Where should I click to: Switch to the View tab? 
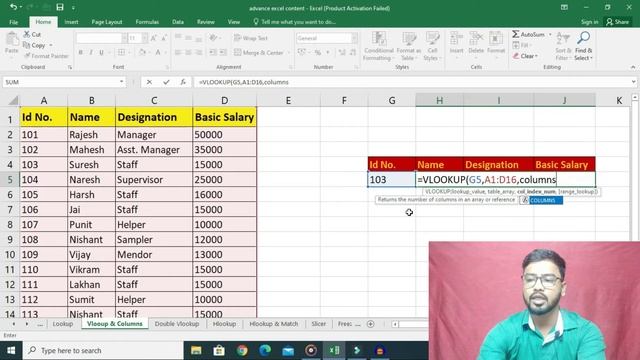233,22
